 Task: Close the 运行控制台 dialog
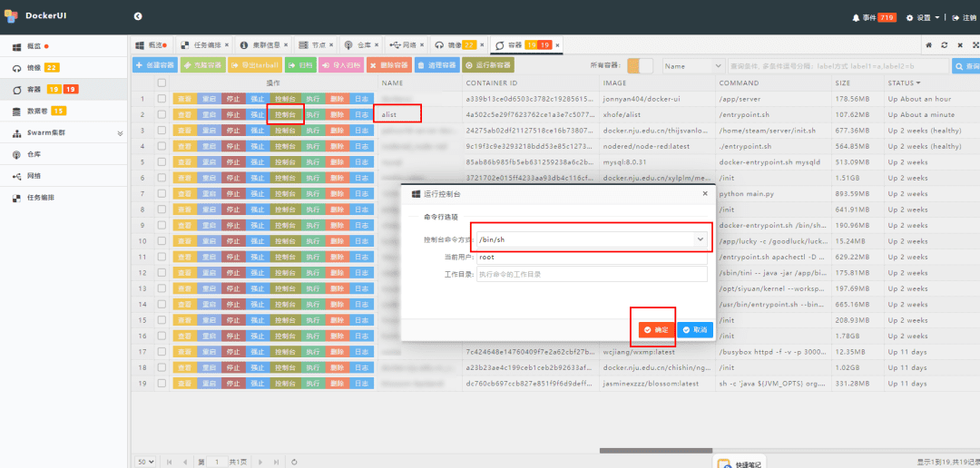[705, 193]
